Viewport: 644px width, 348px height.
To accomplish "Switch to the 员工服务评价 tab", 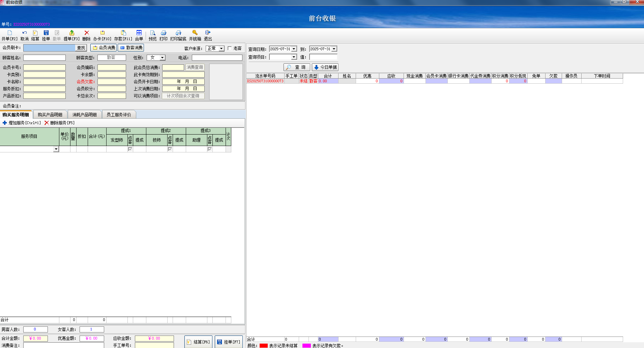I will 119,115.
